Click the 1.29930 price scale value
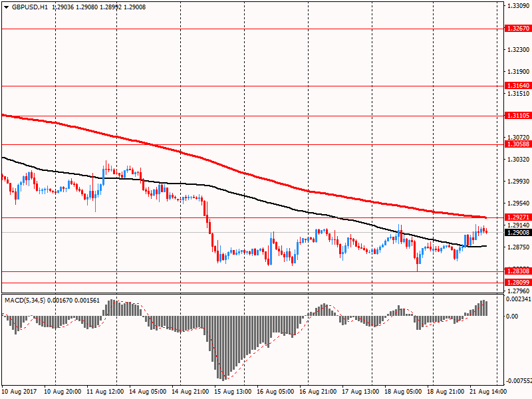This screenshot has width=532, height=399. (519, 181)
